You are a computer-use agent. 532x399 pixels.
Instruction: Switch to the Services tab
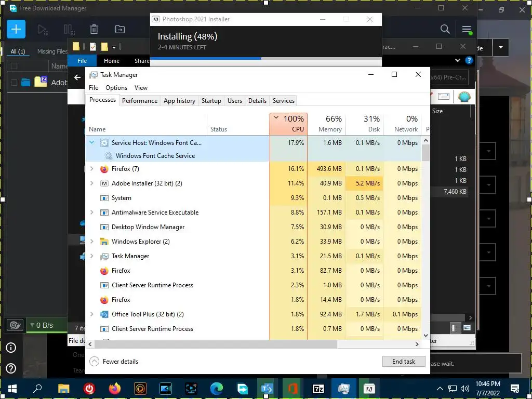tap(283, 100)
